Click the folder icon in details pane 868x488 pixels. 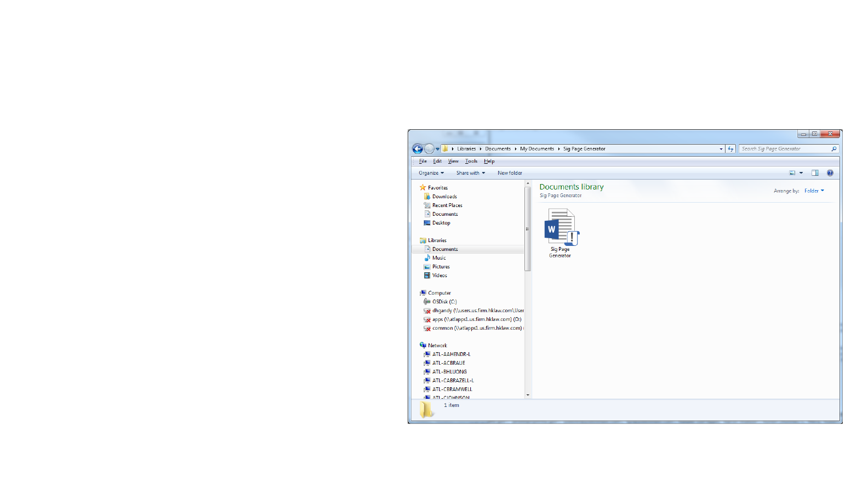426,409
